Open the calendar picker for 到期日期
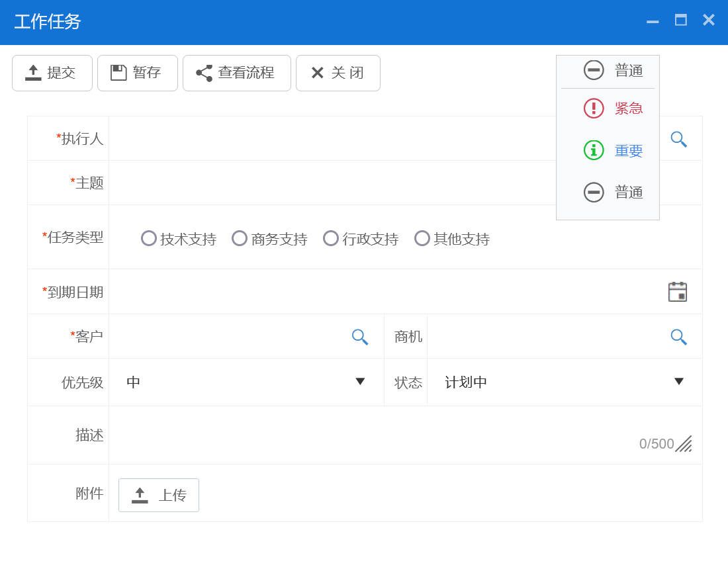Viewport: 728px width, 567px height. click(677, 292)
